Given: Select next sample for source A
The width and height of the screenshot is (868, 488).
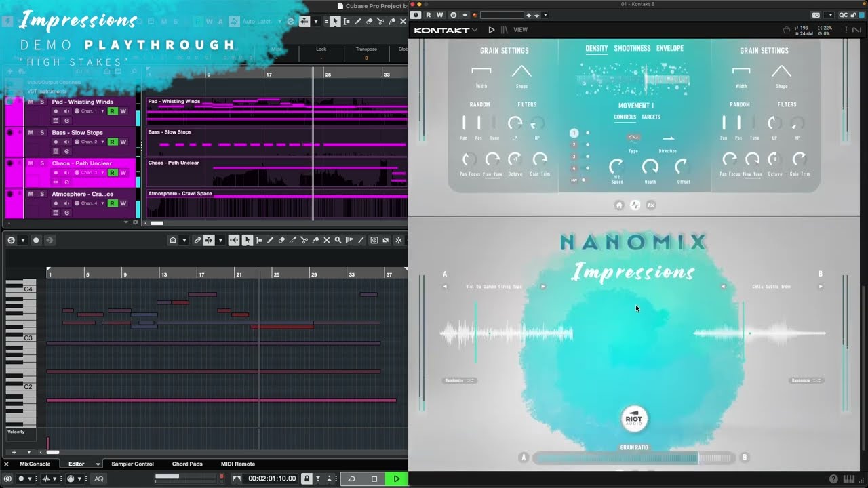Looking at the screenshot, I should (x=542, y=287).
